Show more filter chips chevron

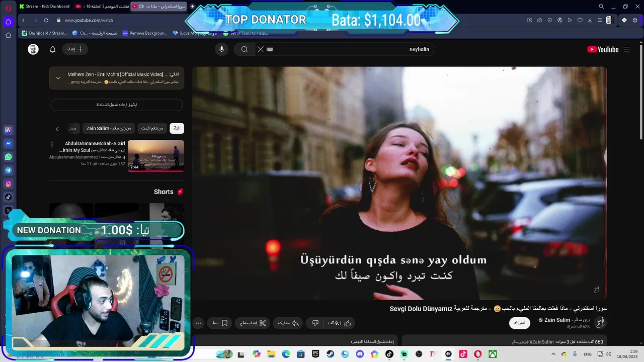(x=57, y=129)
